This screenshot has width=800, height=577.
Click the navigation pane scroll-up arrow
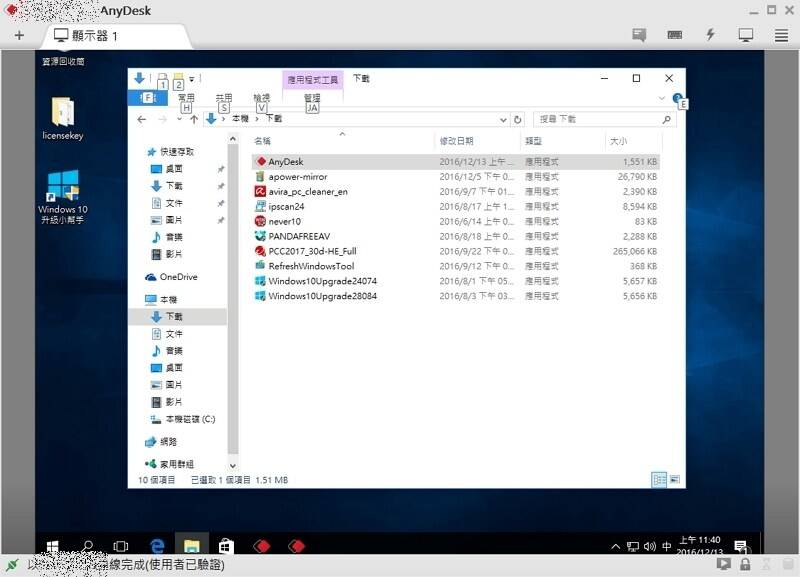(233, 139)
